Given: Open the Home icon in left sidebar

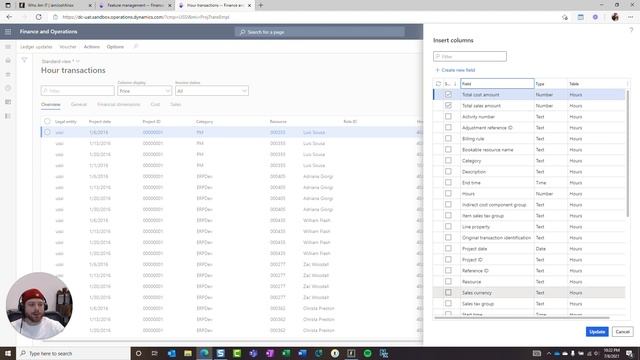Looking at the screenshot, I should click(x=8, y=60).
